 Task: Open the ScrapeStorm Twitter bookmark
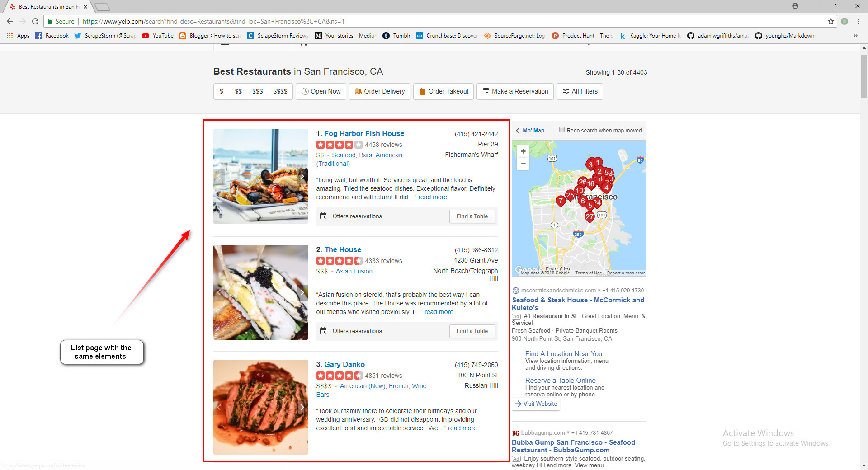(x=105, y=36)
